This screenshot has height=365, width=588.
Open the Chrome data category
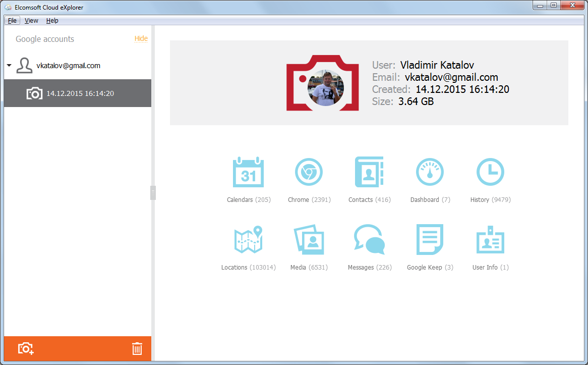309,173
